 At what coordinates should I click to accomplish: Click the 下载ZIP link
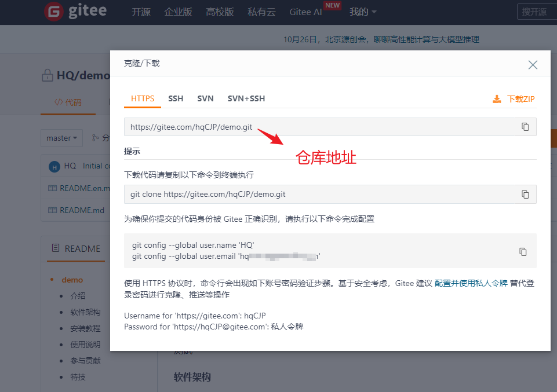(x=520, y=99)
